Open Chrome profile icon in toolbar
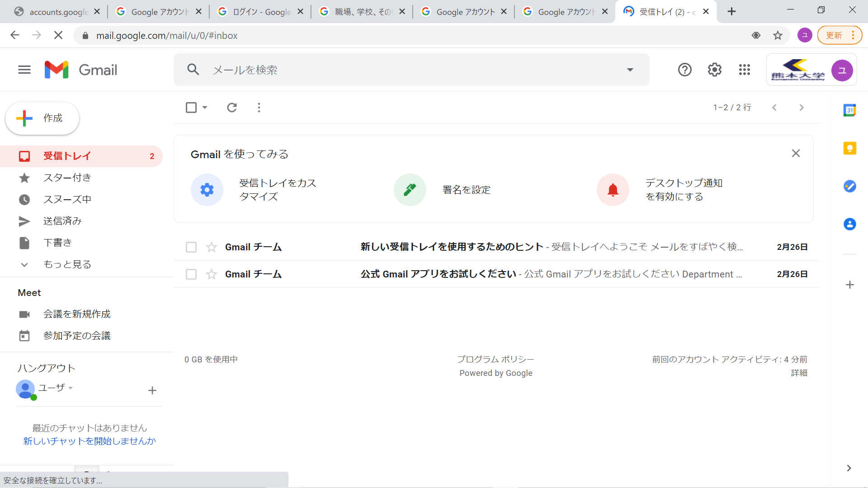The height and width of the screenshot is (488, 868). tap(805, 35)
